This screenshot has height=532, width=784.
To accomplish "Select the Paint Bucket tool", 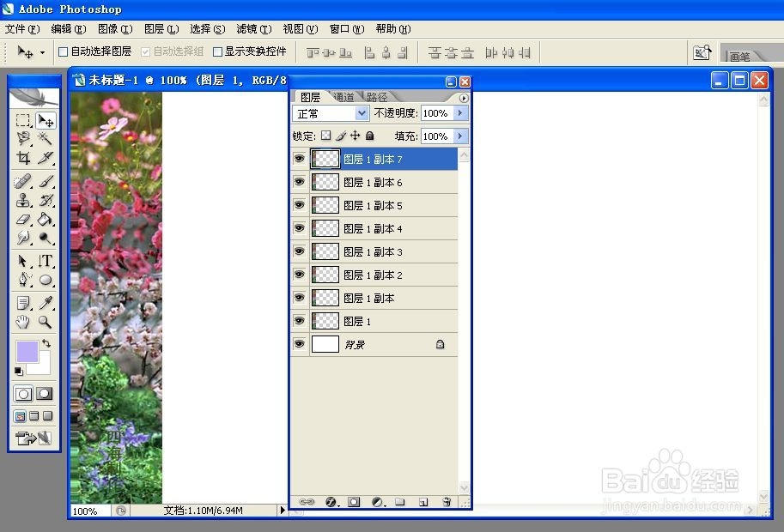I will [x=46, y=219].
